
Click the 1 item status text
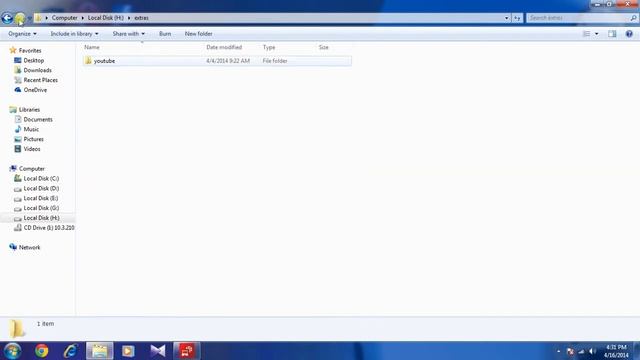[45, 324]
